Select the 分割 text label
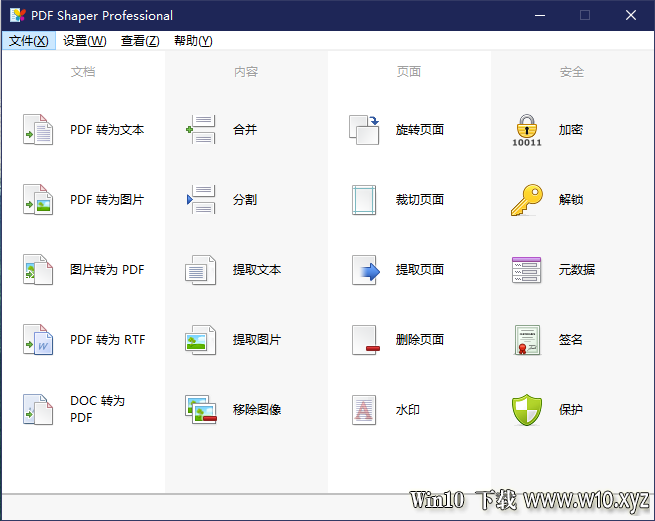The image size is (655, 521). tap(245, 200)
